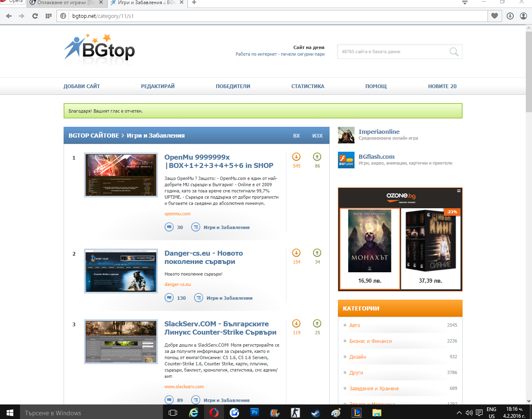Screen dimensions: 532x419
Task: Visit the www.slackserv.com URL link
Action: point(184,387)
